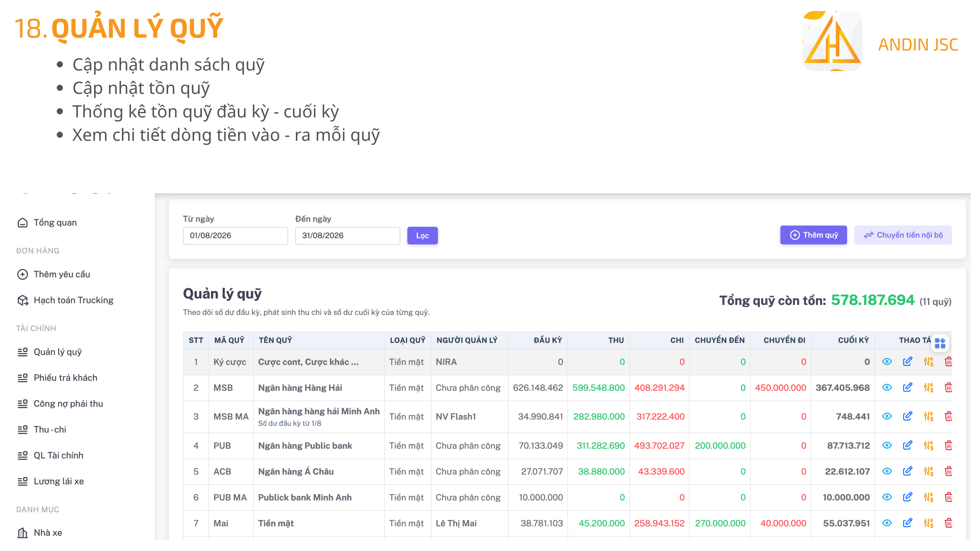980x551 pixels.
Task: Click fund name Cược cont, Cược khác
Action: tap(308, 362)
